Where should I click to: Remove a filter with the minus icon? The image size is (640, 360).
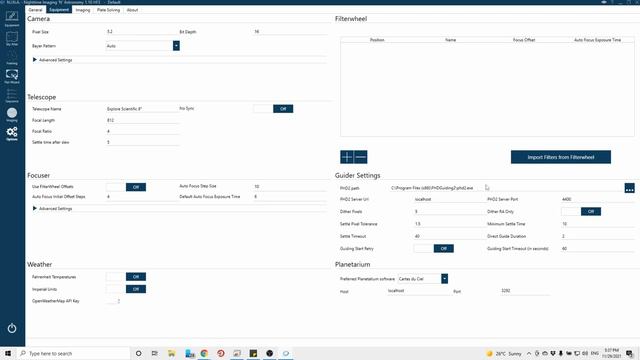(360, 157)
